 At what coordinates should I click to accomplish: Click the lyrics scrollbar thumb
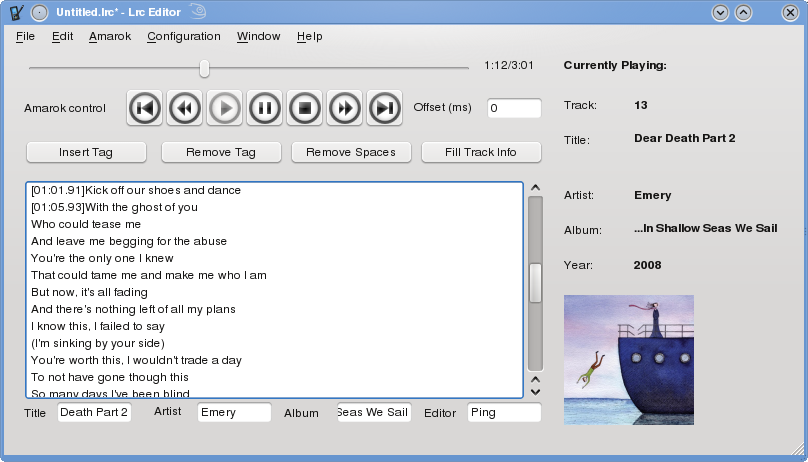(x=535, y=283)
